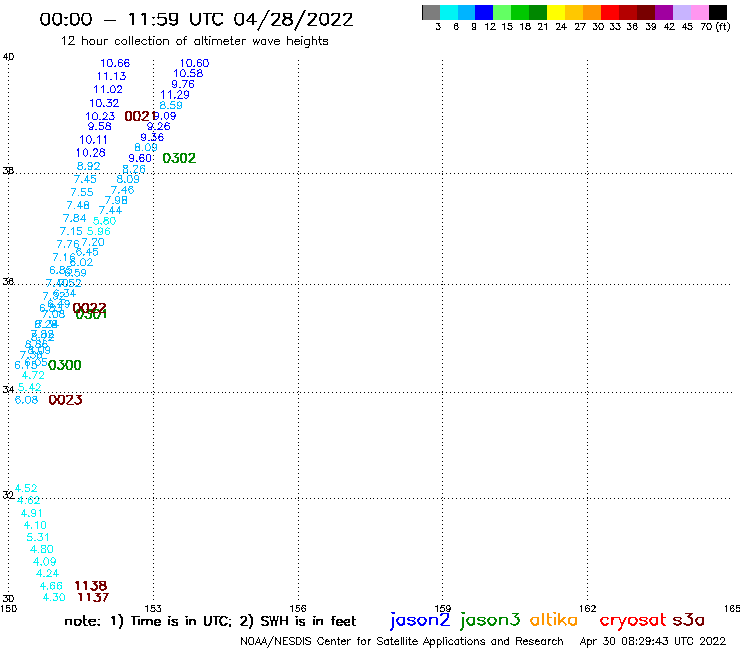Click the jason2 satellite legend label
This screenshot has width=740, height=650.
tap(420, 620)
